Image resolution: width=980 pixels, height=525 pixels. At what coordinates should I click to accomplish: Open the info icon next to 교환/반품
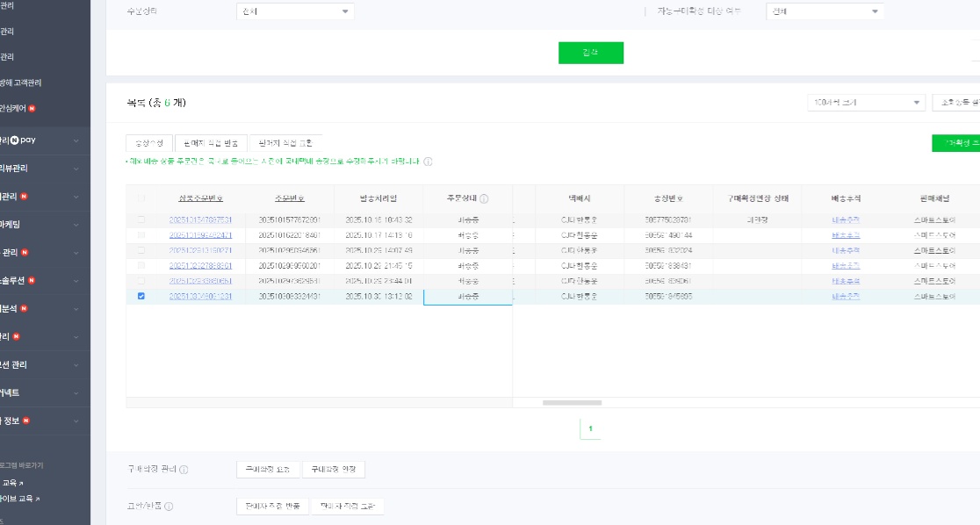[169, 507]
